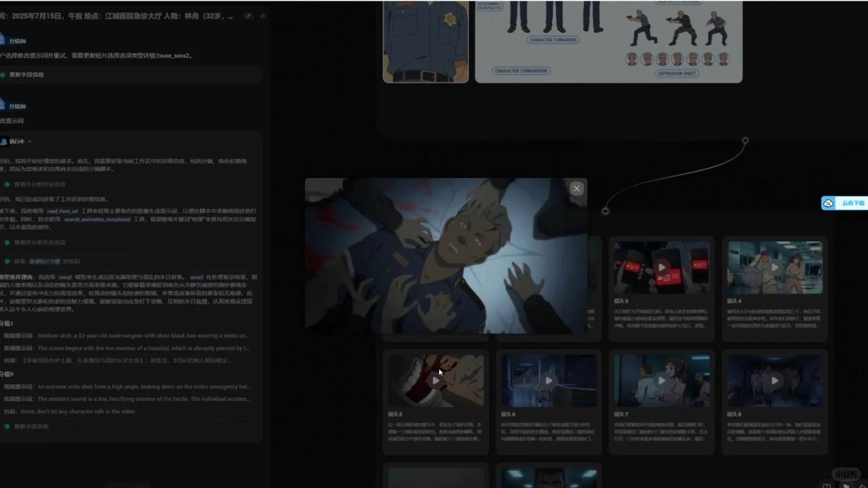This screenshot has height=488, width=868.
Task: Click the edit pencil icon beside title
Action: point(248,16)
